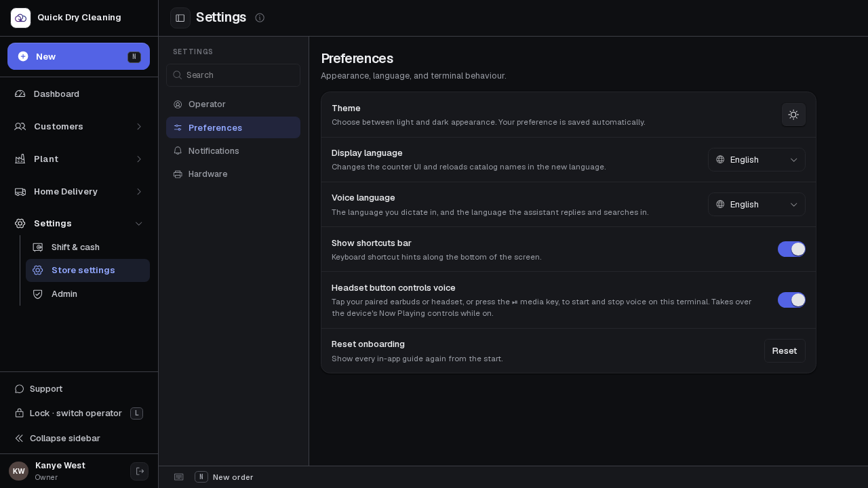
Task: Open the Display language dropdown
Action: (757, 159)
